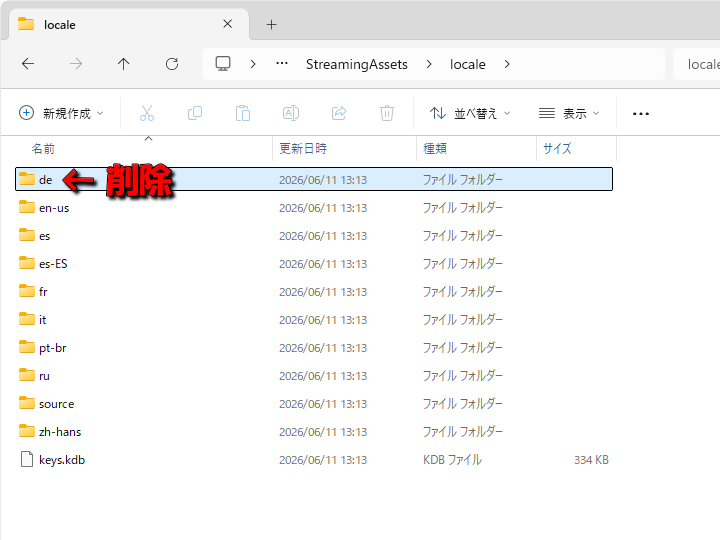Screen dimensions: 720x540
Task: Expand chevron after StreamingAssets
Action: [x=429, y=64]
